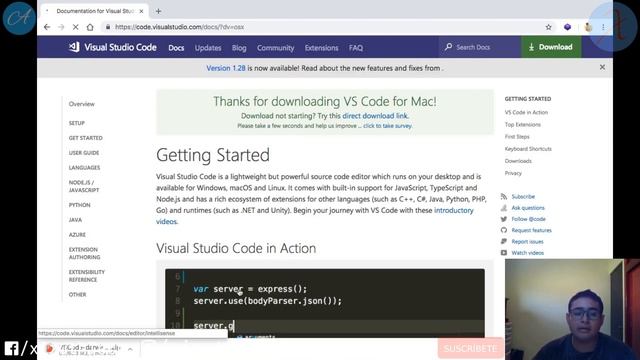Expand the GET STARTED sidebar section
Viewport: 640px width, 360px height.
(86, 138)
